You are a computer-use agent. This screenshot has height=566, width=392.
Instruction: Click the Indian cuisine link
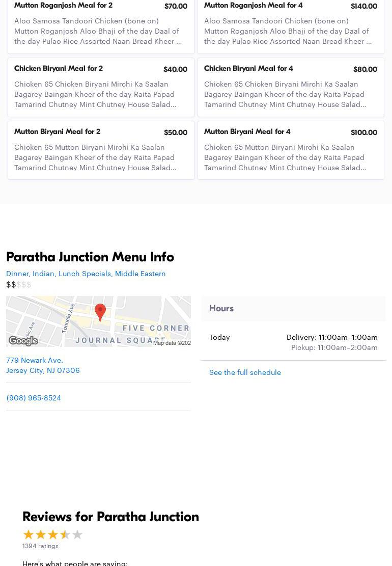coord(44,274)
